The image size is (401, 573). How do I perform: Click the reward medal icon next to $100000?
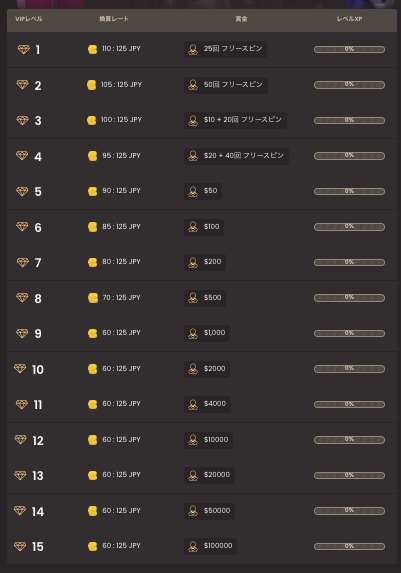pos(193,546)
